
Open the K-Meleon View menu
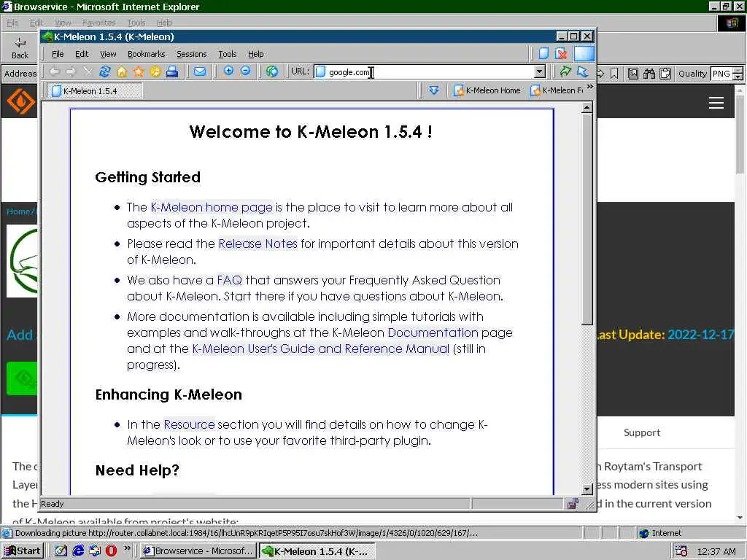pyautogui.click(x=108, y=54)
